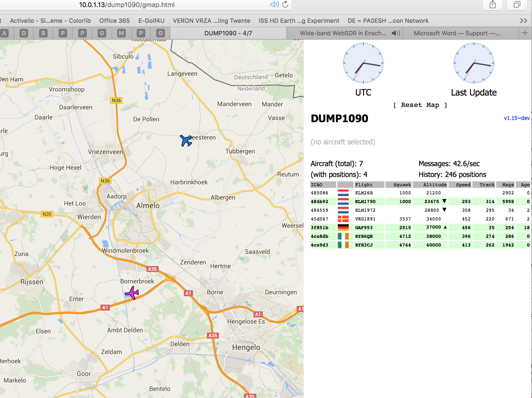The image size is (532, 398).
Task: Sort table by Squawk column header
Action: [399, 185]
